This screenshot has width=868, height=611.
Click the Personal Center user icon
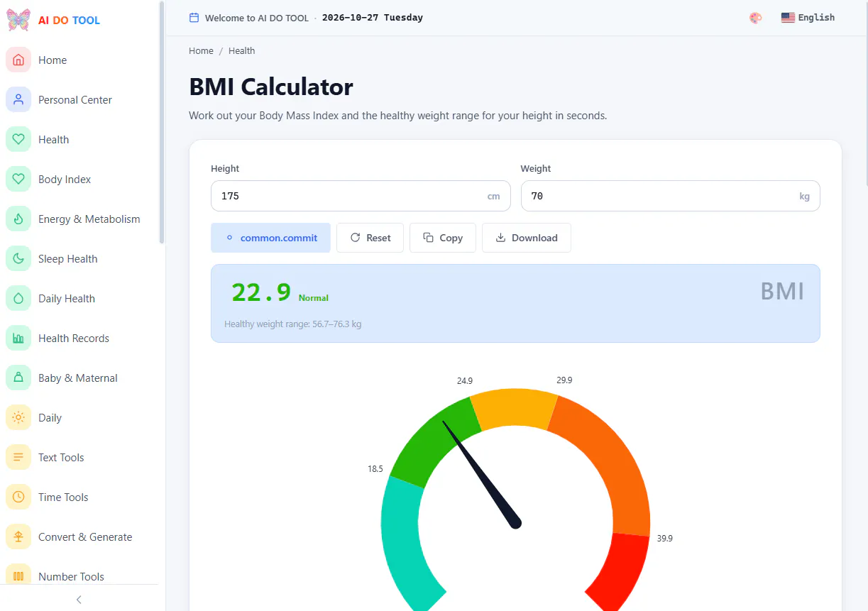click(18, 100)
